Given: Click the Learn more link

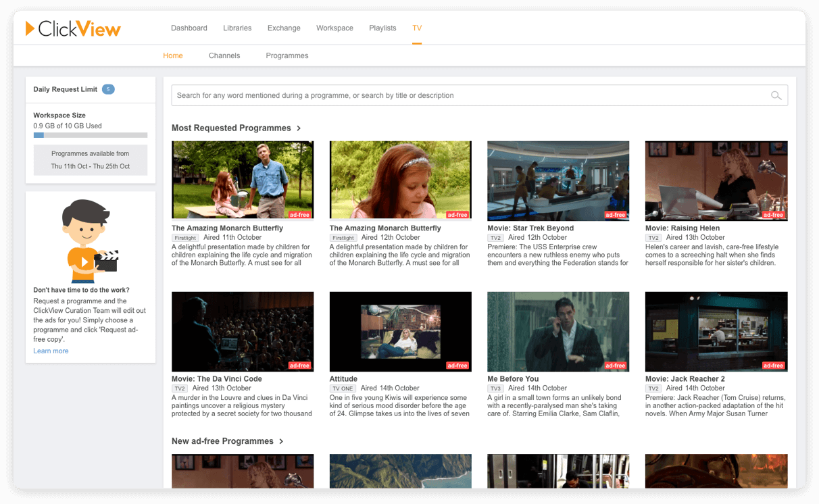Looking at the screenshot, I should coord(51,351).
